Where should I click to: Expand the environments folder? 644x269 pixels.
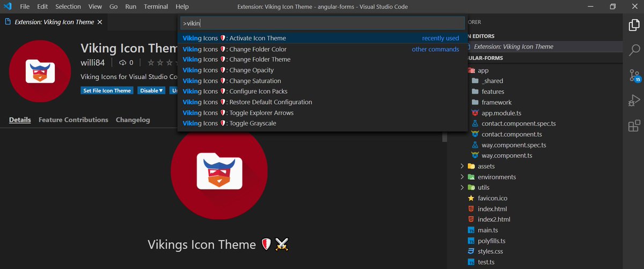[462, 177]
